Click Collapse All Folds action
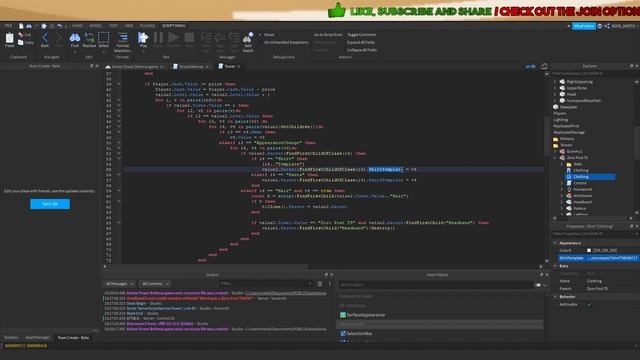Image resolution: width=640 pixels, height=360 pixels. [362, 50]
